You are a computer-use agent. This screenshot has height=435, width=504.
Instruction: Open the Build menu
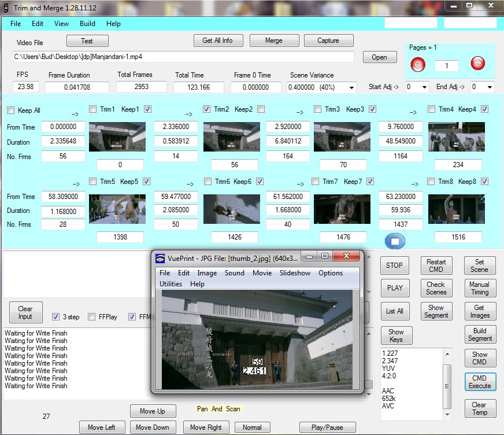point(87,24)
